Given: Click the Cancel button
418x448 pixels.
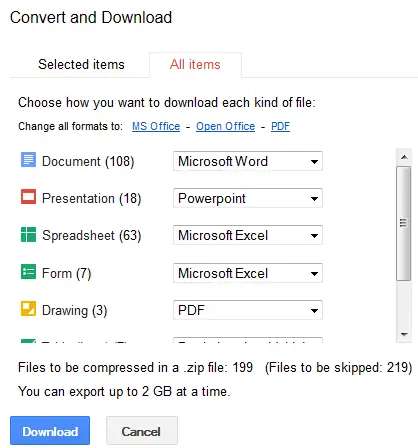Looking at the screenshot, I should point(142,431).
